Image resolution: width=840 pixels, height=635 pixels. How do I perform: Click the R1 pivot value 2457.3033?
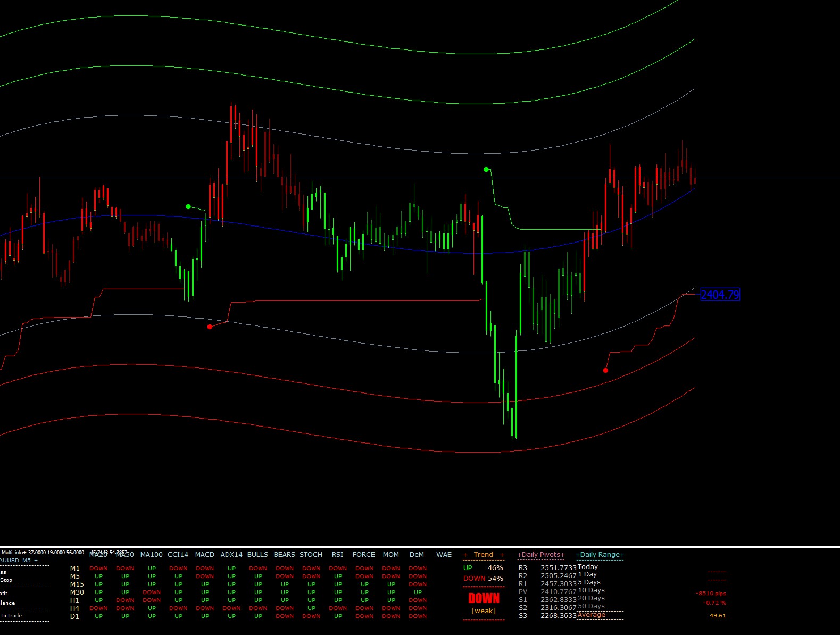(559, 584)
